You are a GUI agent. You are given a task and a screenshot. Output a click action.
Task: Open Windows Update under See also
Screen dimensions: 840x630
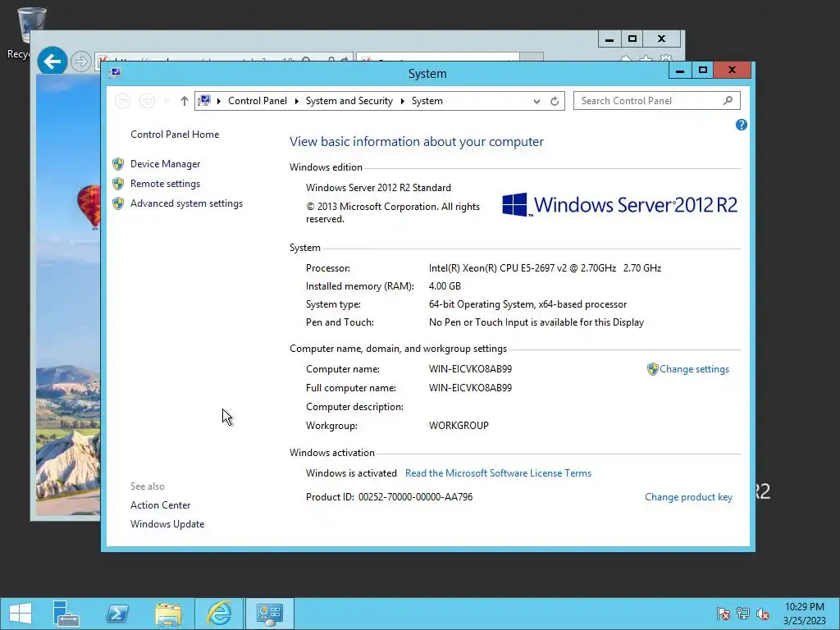(167, 524)
